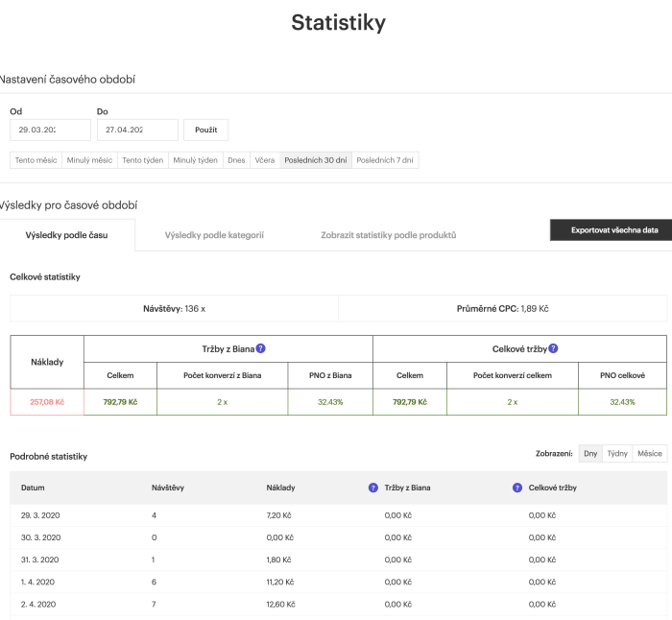Image resolution: width=672 pixels, height=620 pixels.
Task: Click the 12,60 Kč cost value
Action: (280, 605)
